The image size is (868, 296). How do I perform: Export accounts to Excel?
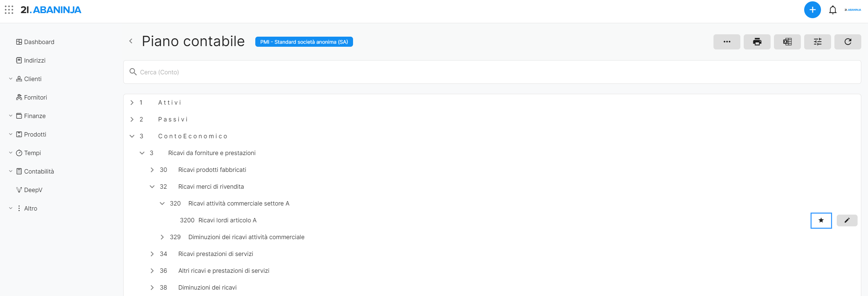[787, 42]
